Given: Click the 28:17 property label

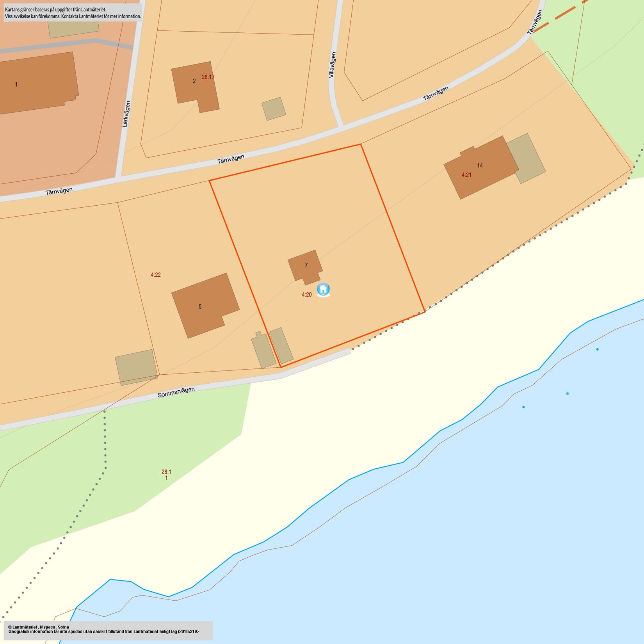Looking at the screenshot, I should (x=208, y=77).
